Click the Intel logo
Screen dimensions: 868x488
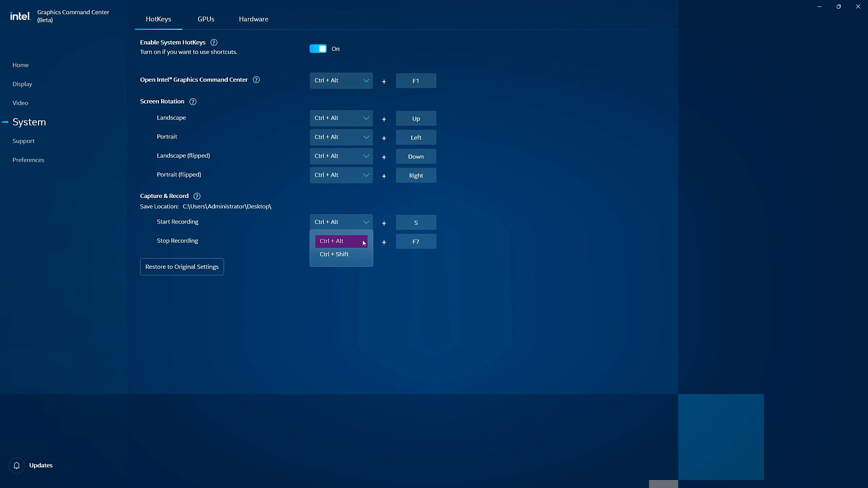(x=20, y=16)
